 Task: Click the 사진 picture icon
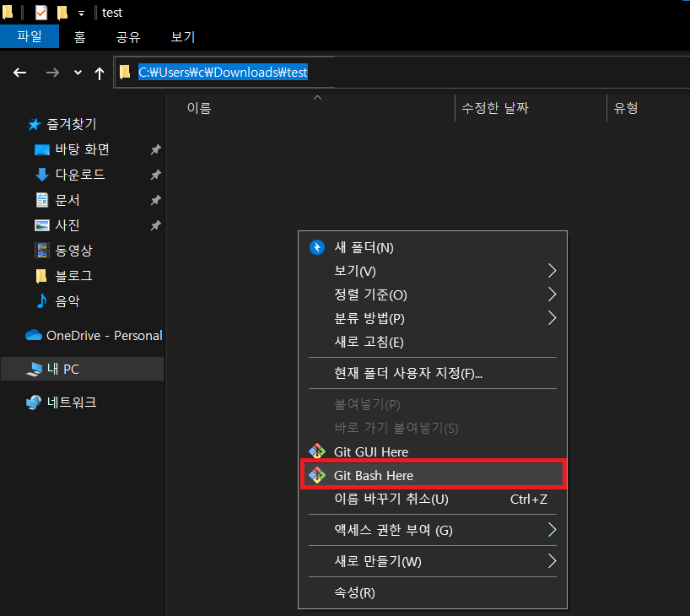pos(42,225)
